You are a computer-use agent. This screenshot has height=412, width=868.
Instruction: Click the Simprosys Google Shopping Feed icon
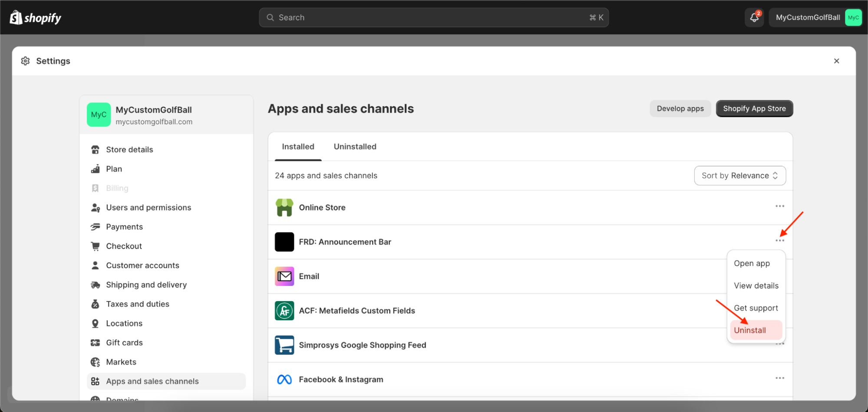click(x=284, y=345)
